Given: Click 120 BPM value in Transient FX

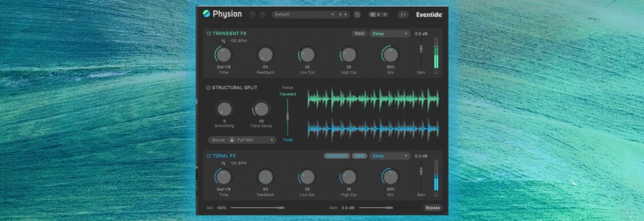Looking at the screenshot, I should coord(238,41).
